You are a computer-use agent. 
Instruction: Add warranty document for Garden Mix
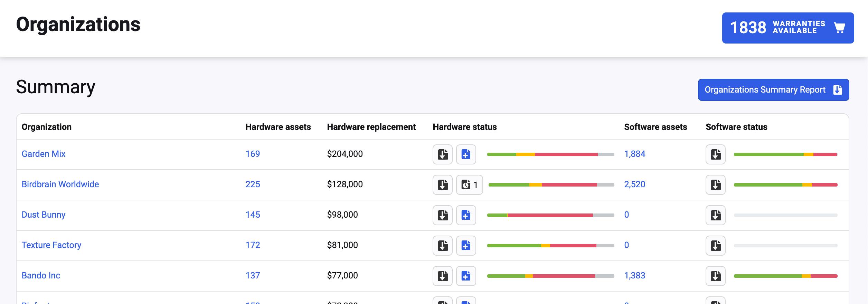(466, 154)
